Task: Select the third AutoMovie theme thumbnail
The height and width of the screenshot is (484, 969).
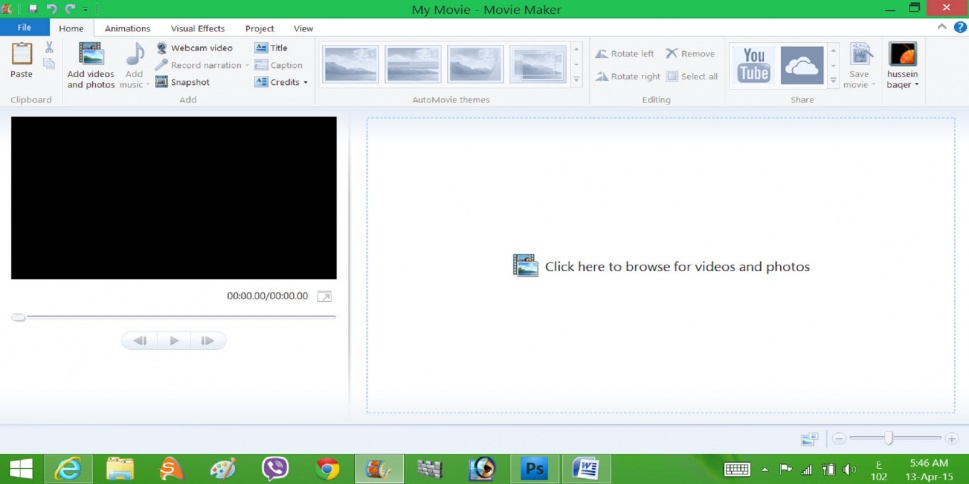Action: (475, 64)
